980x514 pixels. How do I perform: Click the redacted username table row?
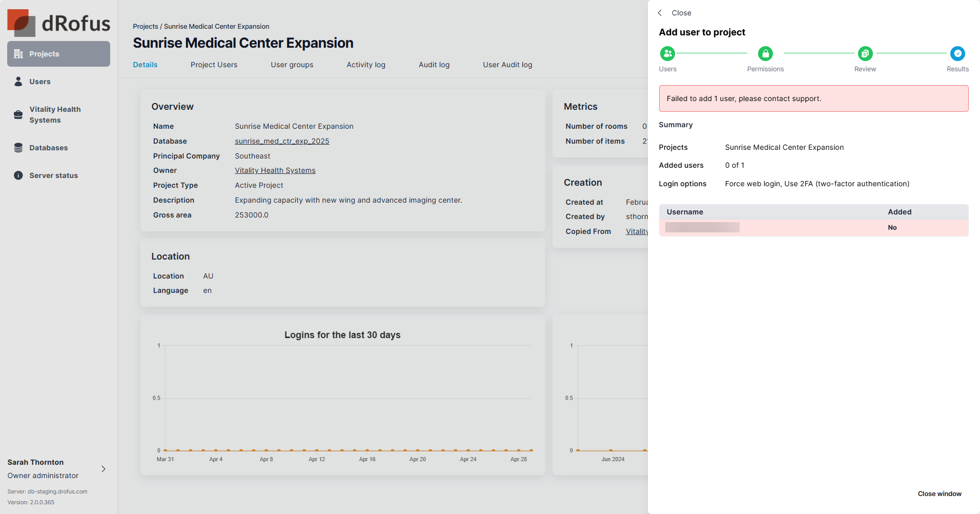click(813, 228)
